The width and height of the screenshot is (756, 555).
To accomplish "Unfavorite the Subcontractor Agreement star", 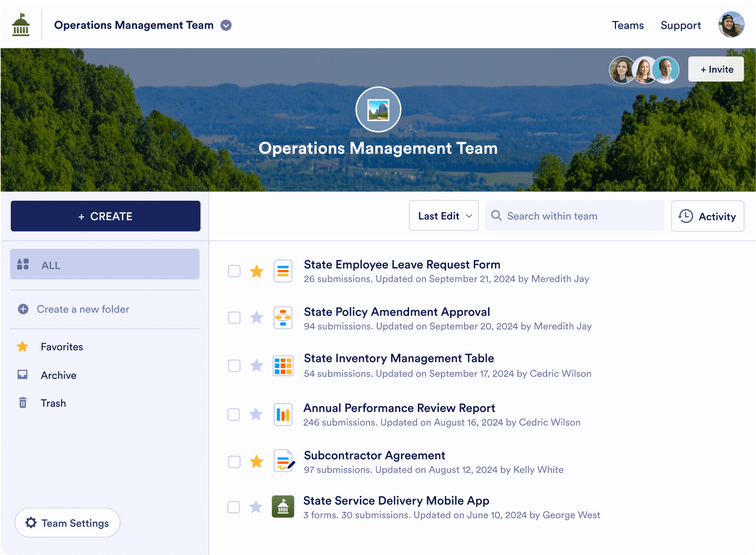I will (257, 462).
